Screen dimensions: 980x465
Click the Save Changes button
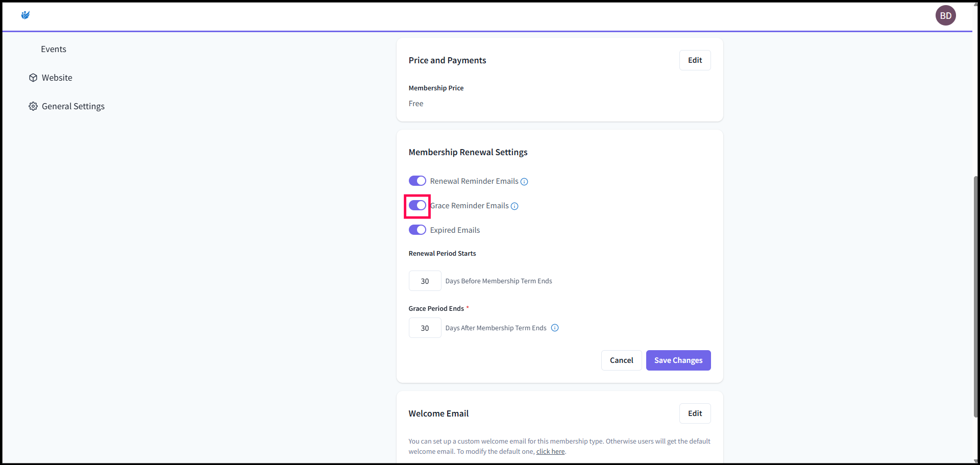click(678, 360)
